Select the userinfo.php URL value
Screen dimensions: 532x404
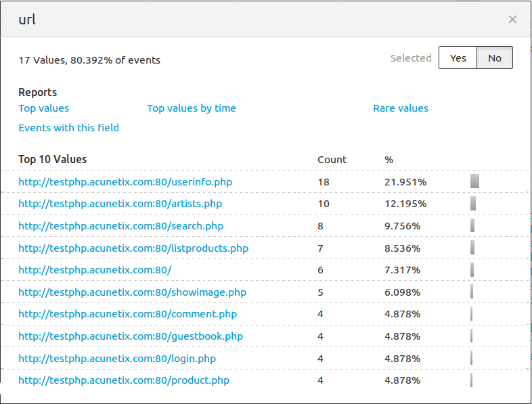(125, 182)
